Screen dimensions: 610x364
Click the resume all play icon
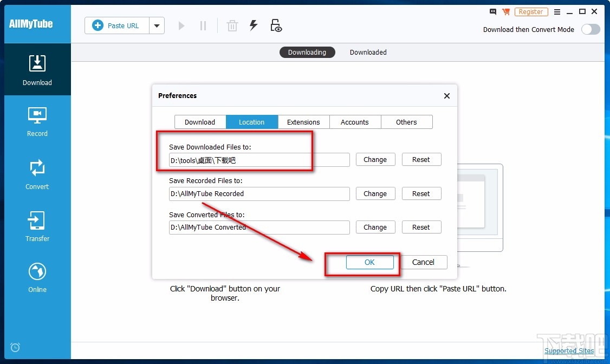click(181, 25)
